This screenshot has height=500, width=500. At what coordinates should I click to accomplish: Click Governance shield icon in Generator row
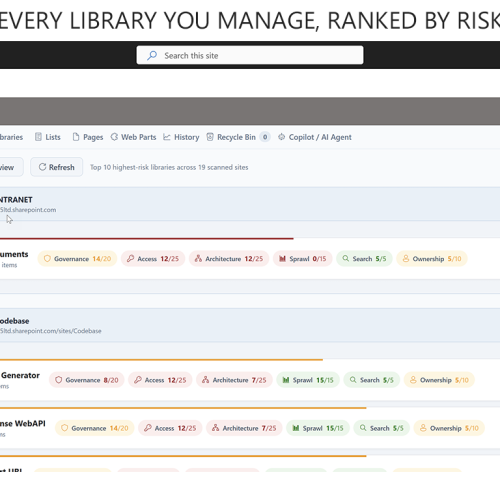(59, 380)
